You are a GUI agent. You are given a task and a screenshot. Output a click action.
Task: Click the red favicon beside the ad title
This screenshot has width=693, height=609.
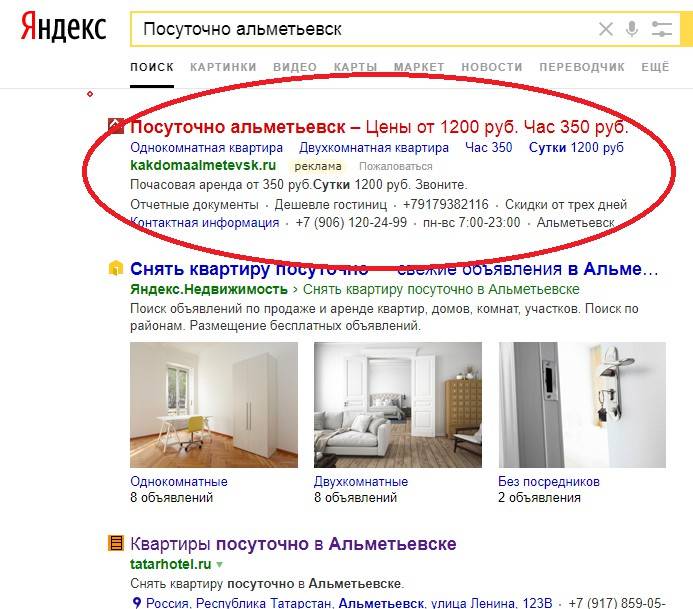(116, 126)
